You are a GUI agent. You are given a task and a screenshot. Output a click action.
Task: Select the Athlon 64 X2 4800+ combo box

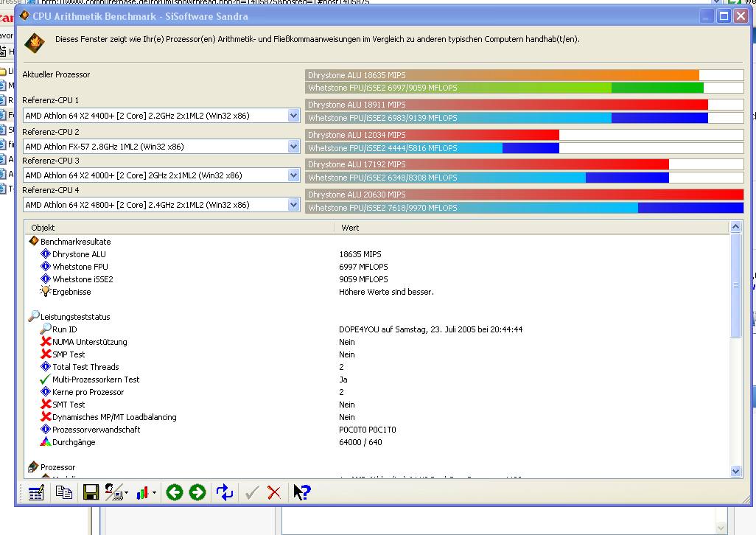pos(161,205)
